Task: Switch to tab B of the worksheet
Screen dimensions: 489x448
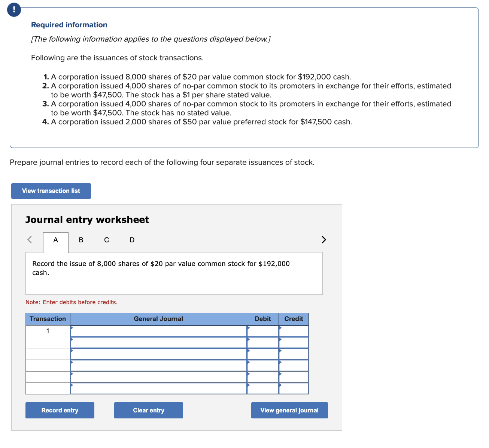Action: click(x=81, y=240)
